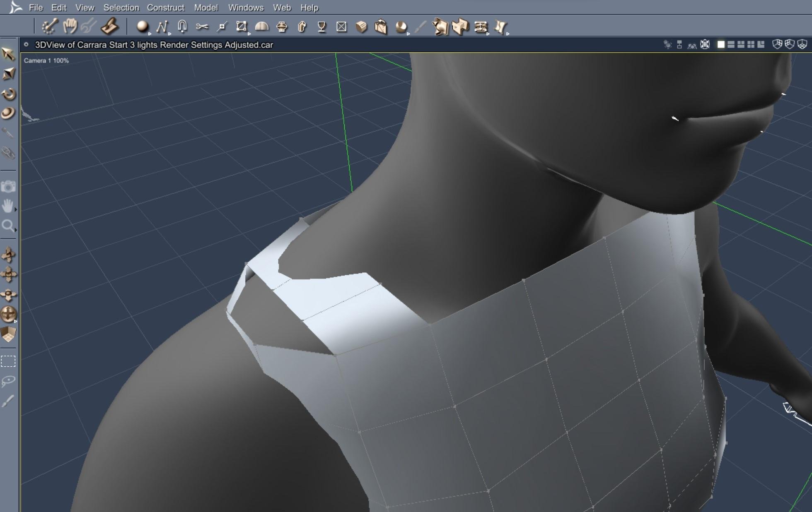Switch to four-pane view layout
The height and width of the screenshot is (512, 812).
[751, 44]
